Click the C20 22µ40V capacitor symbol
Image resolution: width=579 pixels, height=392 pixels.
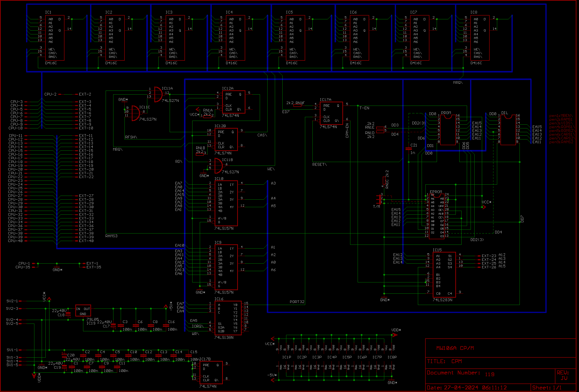coord(64,355)
